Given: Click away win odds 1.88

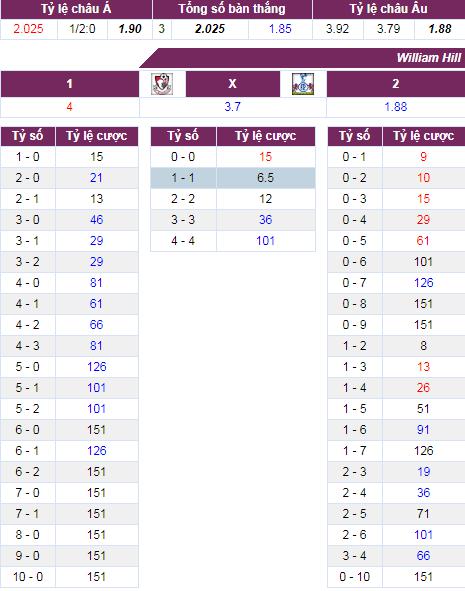Looking at the screenshot, I should (396, 107).
